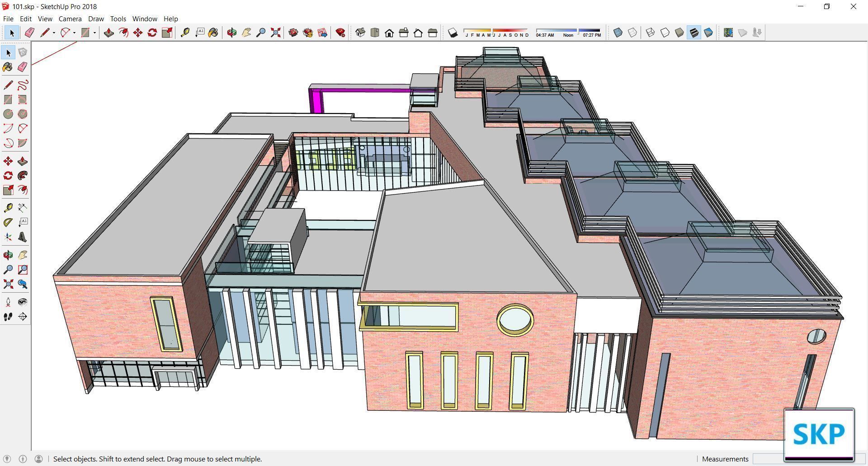Image resolution: width=868 pixels, height=466 pixels.
Task: Click the Previous view tool in left toolbox
Action: [23, 284]
